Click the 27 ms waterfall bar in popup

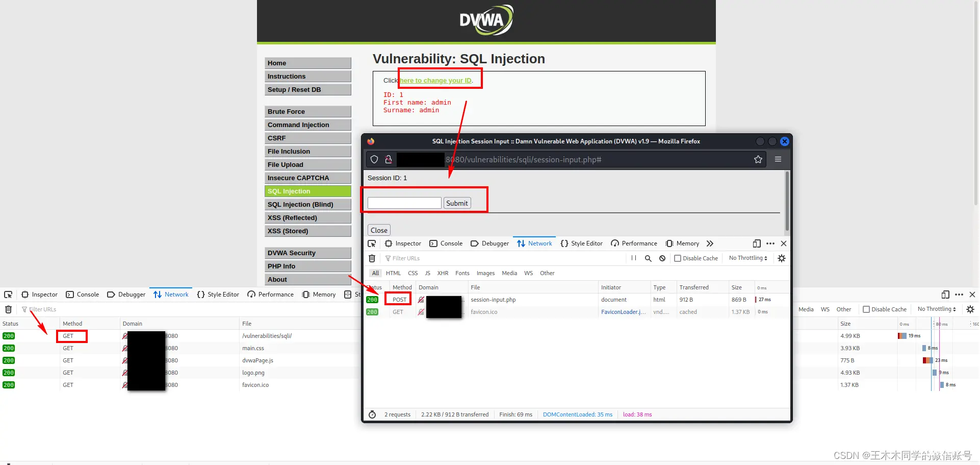click(756, 300)
